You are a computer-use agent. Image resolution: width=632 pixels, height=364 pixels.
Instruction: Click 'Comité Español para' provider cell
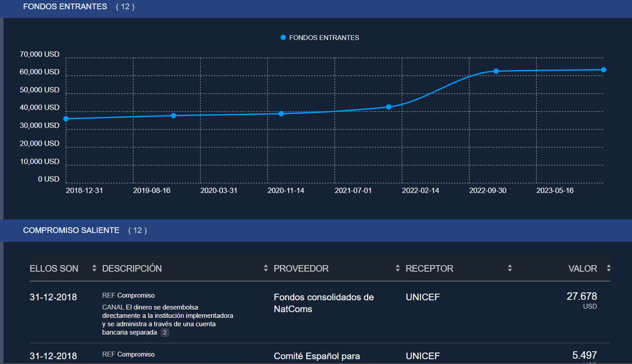[x=317, y=356]
